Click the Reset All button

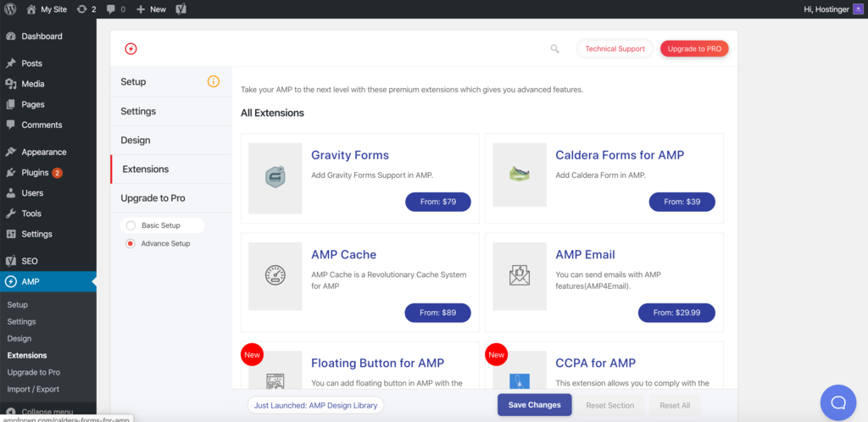(x=675, y=405)
